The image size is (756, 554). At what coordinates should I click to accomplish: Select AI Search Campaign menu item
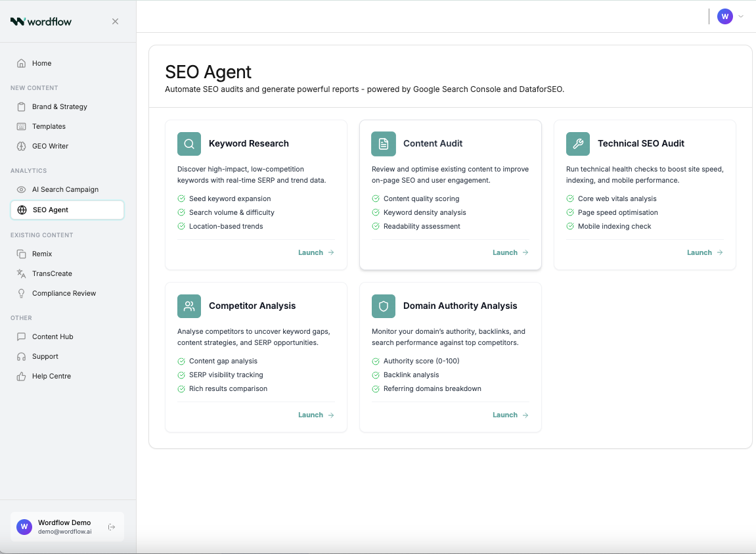pyautogui.click(x=68, y=190)
